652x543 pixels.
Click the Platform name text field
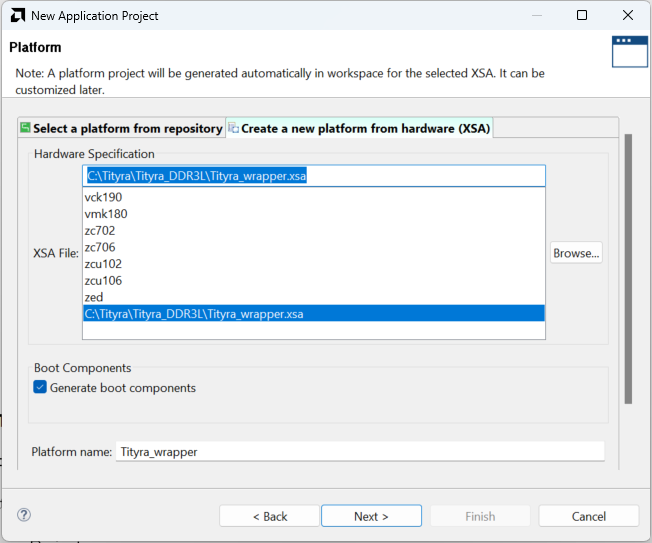(x=360, y=452)
